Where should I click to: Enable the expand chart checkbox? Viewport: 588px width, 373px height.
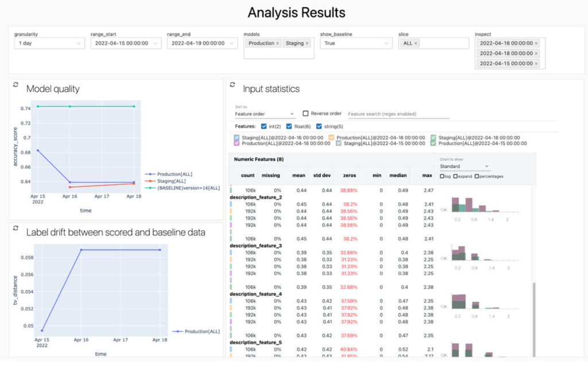coord(455,176)
